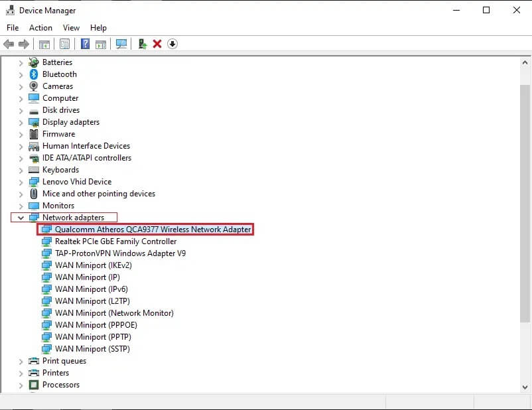Select TAP-ProtonVPN Windows Adapter V9
The image size is (532, 410).
click(x=121, y=253)
